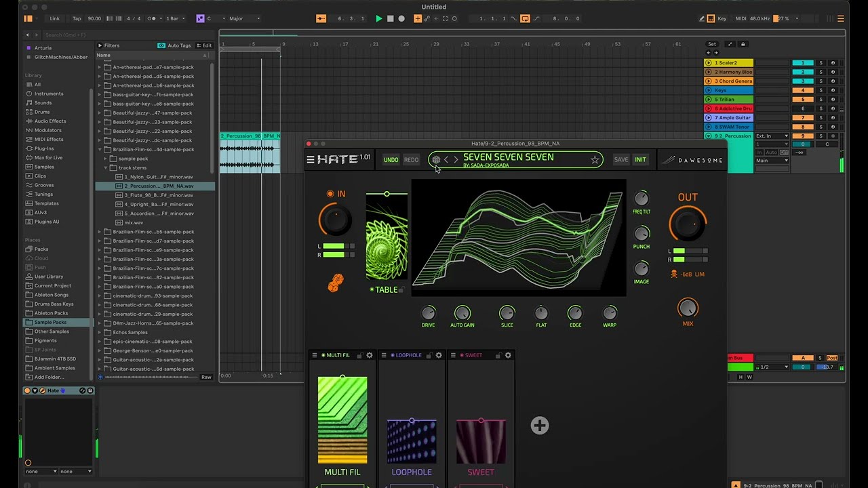Image resolution: width=868 pixels, height=488 pixels.
Task: Toggle the computer MIDI keyboard icon
Action: coord(710,19)
